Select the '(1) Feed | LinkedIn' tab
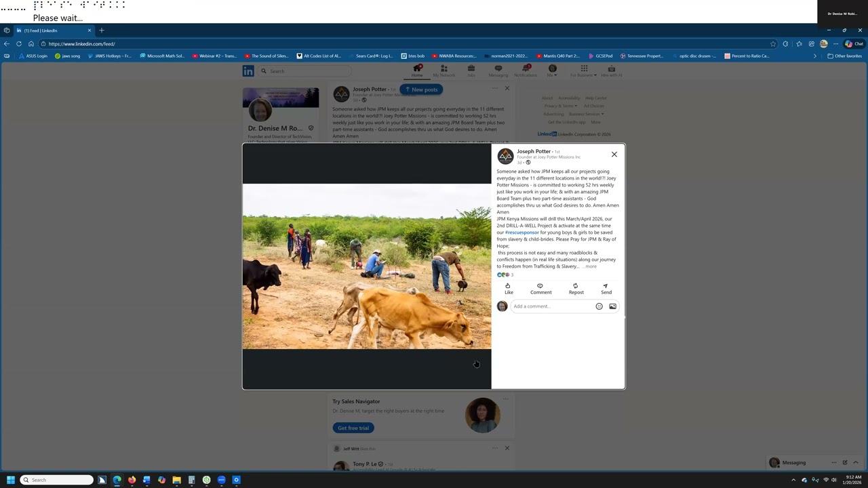868x488 pixels. [54, 30]
